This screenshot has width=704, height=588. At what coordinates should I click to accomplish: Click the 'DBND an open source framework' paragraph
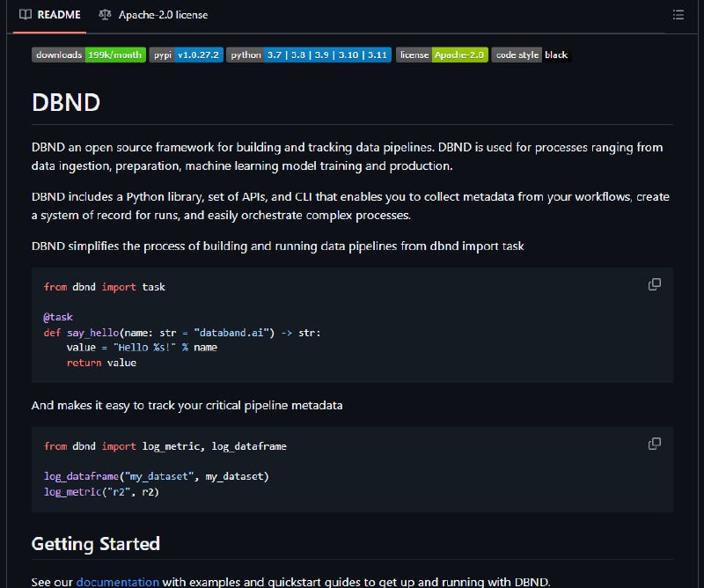[x=347, y=157]
